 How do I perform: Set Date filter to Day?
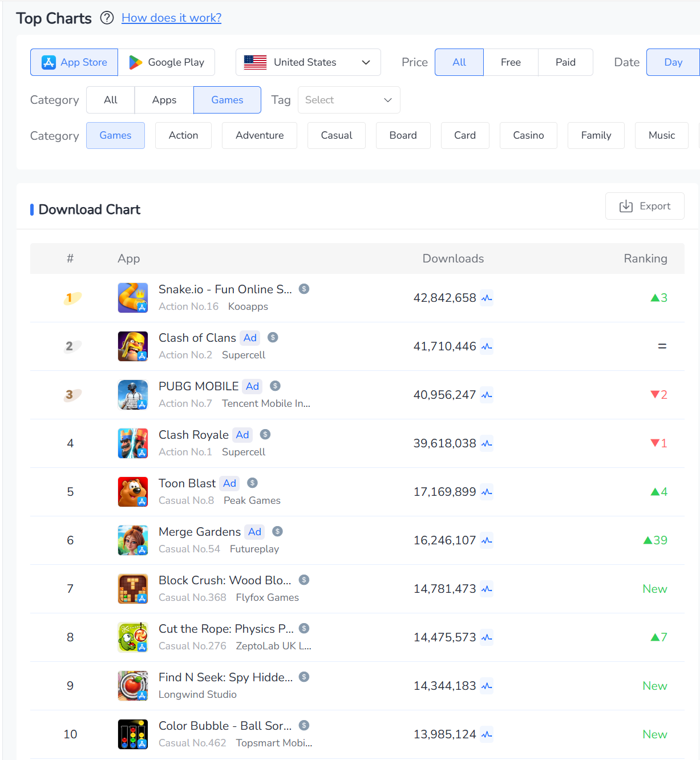click(673, 62)
